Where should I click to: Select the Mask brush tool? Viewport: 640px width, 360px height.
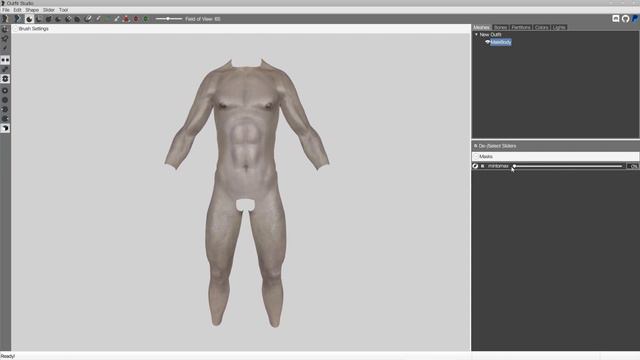point(39,19)
